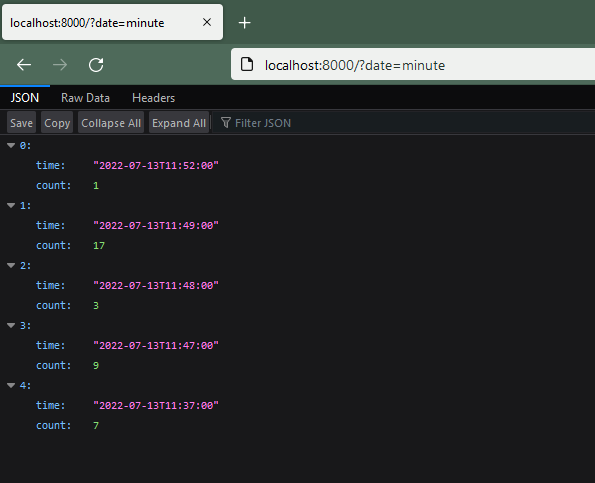
Task: Click the filter funnel icon
Action: point(225,123)
